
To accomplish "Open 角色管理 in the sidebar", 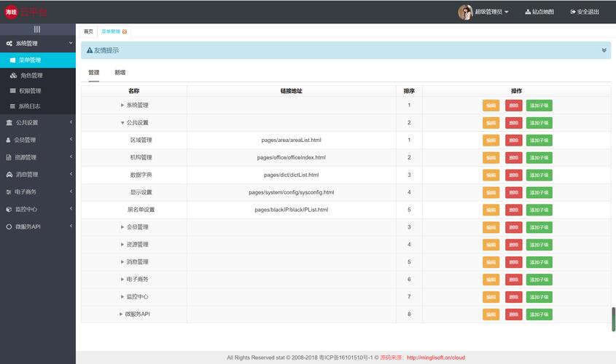I will 38,75.
